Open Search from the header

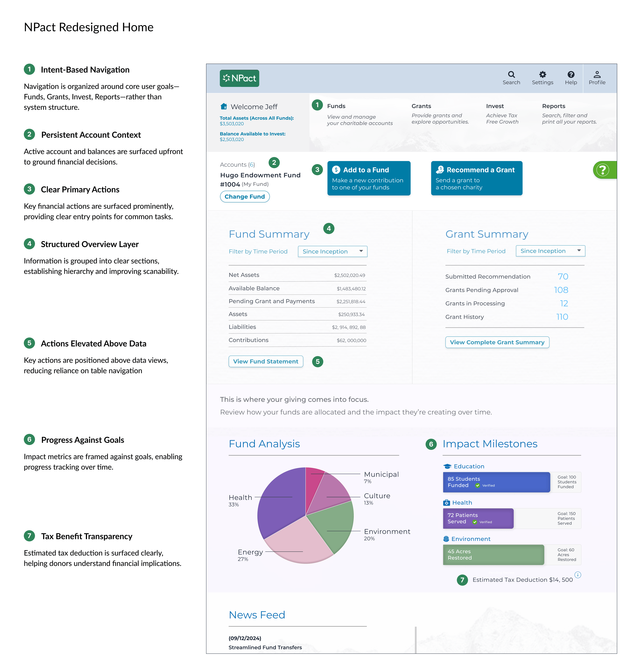coord(511,75)
